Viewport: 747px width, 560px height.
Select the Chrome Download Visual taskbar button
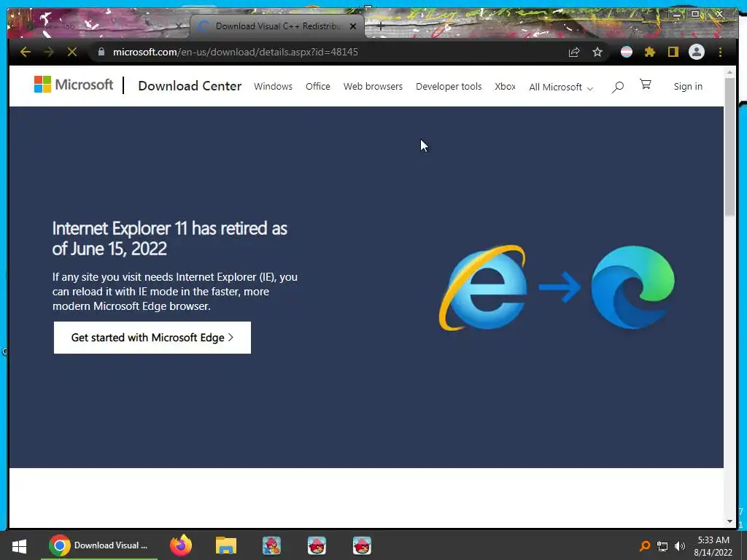[x=99, y=545]
